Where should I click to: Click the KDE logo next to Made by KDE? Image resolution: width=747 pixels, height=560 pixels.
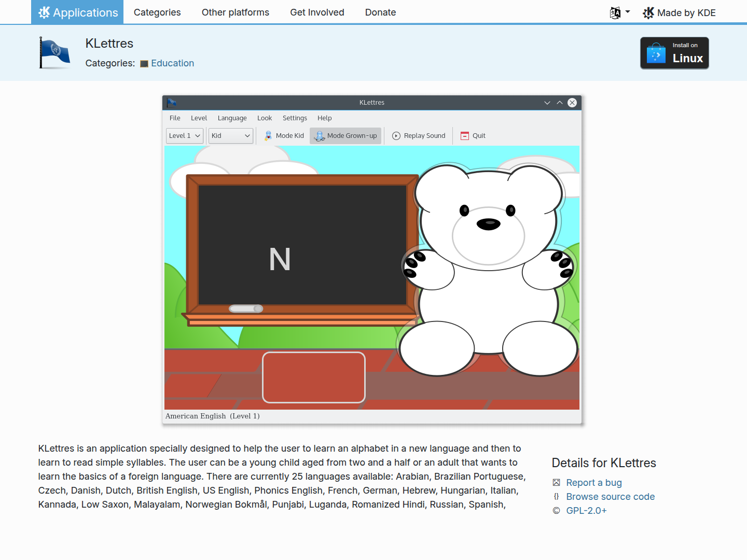pos(648,13)
